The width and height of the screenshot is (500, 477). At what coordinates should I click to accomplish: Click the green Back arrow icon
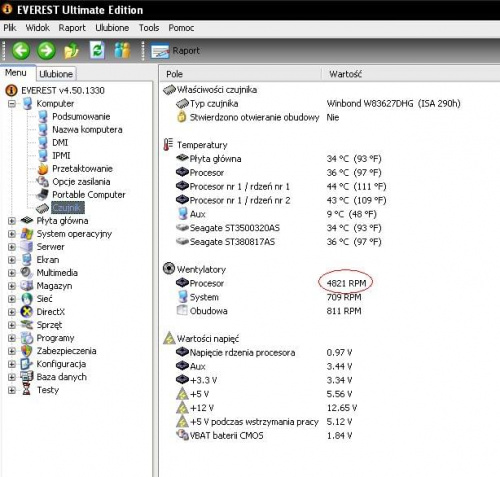tap(21, 51)
